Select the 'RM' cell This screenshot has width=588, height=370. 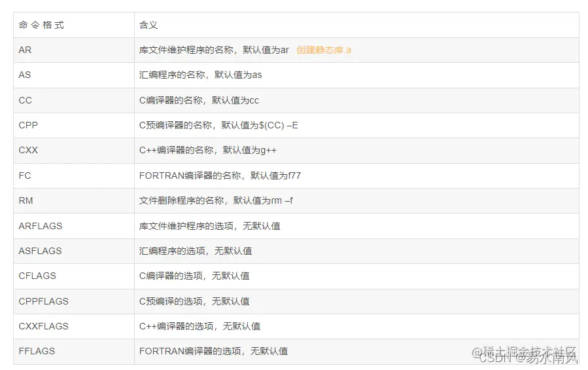click(x=74, y=200)
